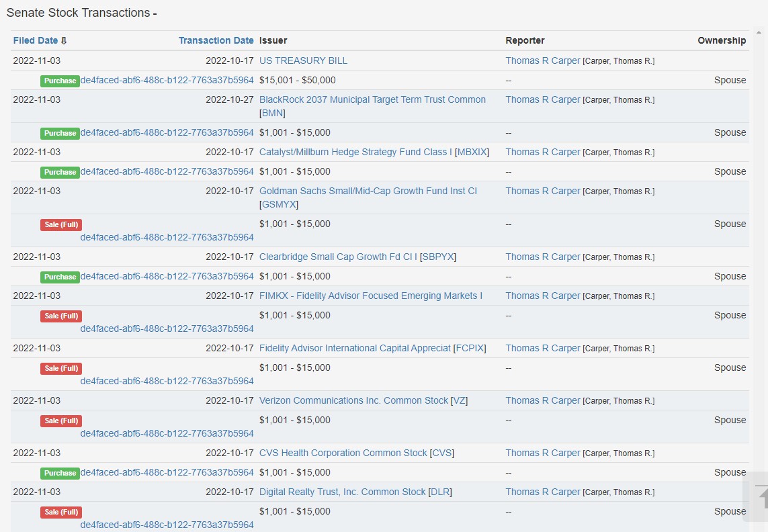
Task: Open transaction ID link under the CVS Health entry
Action: 167,473
